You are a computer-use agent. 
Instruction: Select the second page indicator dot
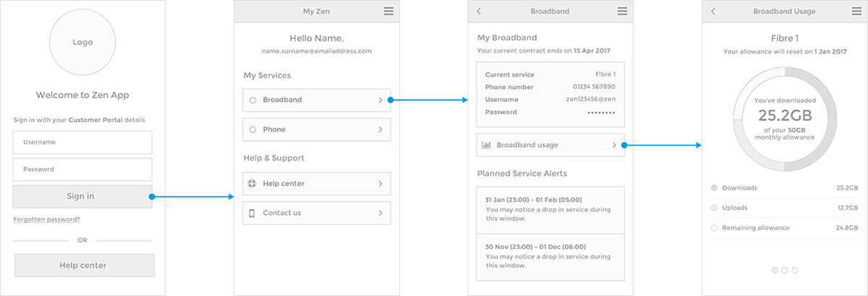(x=785, y=270)
